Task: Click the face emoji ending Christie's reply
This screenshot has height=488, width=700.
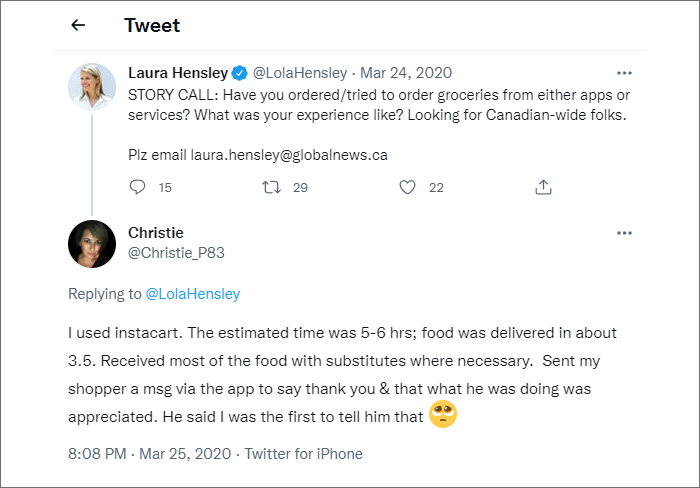Action: pos(443,414)
